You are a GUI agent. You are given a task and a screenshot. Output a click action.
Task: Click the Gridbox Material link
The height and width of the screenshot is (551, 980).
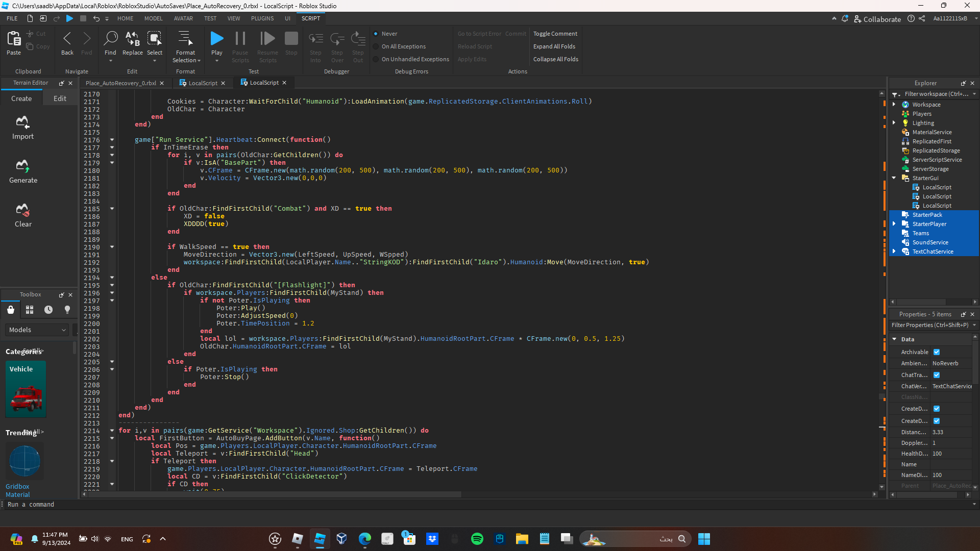[18, 491]
